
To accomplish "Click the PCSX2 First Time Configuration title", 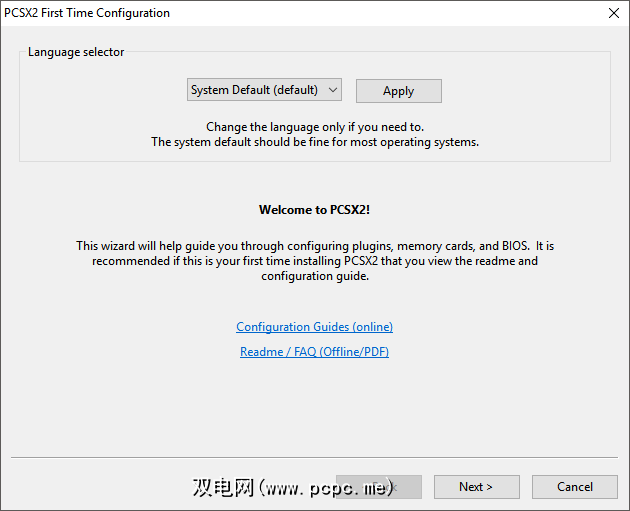I will (x=87, y=13).
